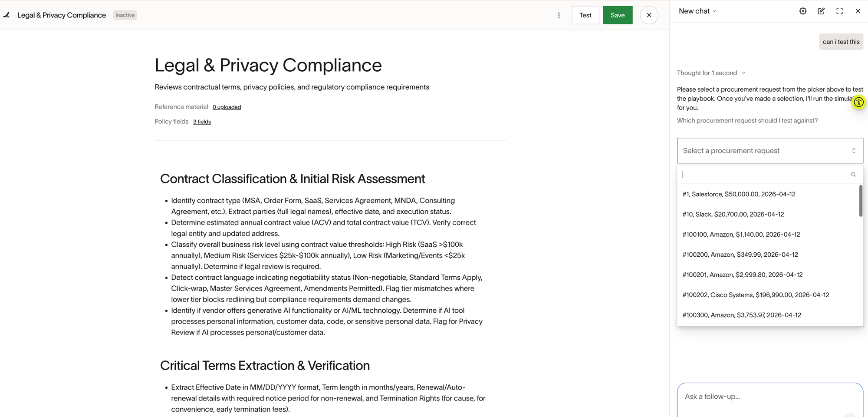The width and height of the screenshot is (868, 417).
Task: Close the playbook editor with the X button
Action: coord(649,15)
